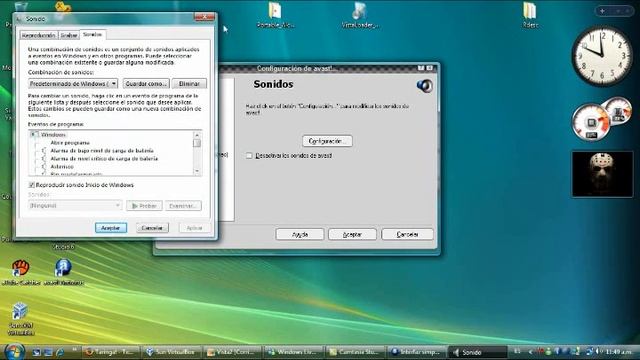Viewport: 640px width, 360px height.
Task: Click Switch between windows quick launch icon
Action: [48, 352]
